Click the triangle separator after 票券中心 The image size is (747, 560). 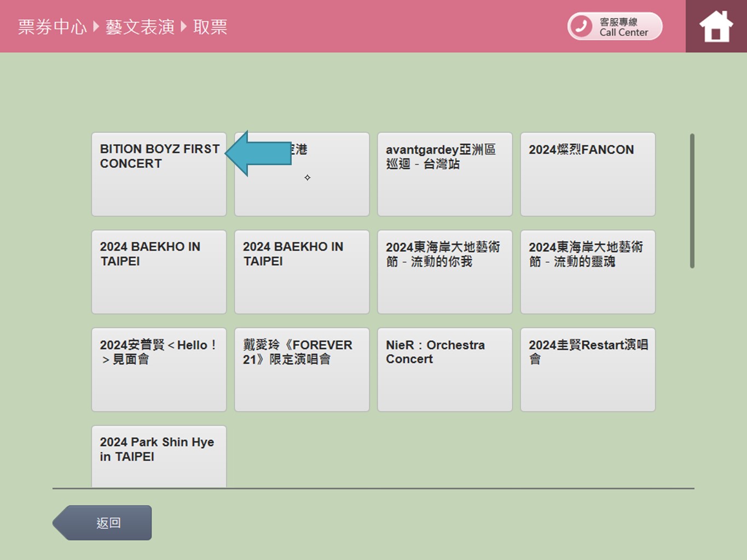(x=96, y=26)
